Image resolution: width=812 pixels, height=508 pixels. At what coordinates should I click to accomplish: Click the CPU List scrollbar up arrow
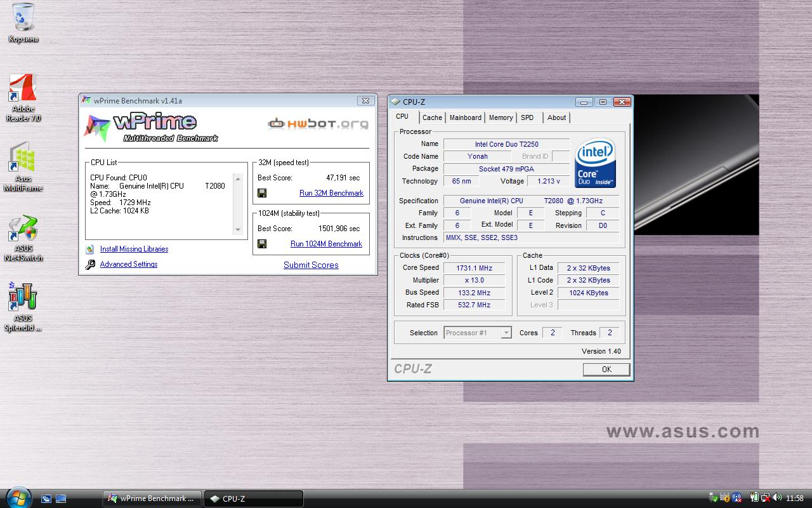coord(238,179)
